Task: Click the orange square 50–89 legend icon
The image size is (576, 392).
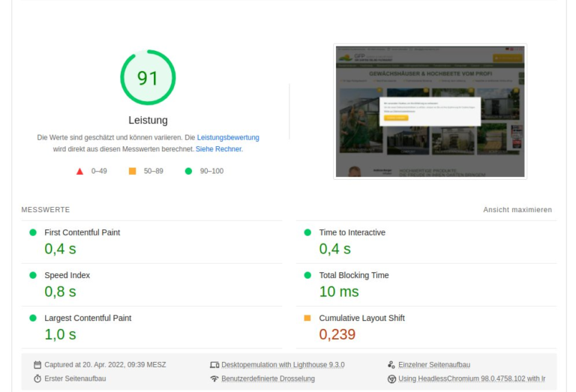Action: click(133, 171)
